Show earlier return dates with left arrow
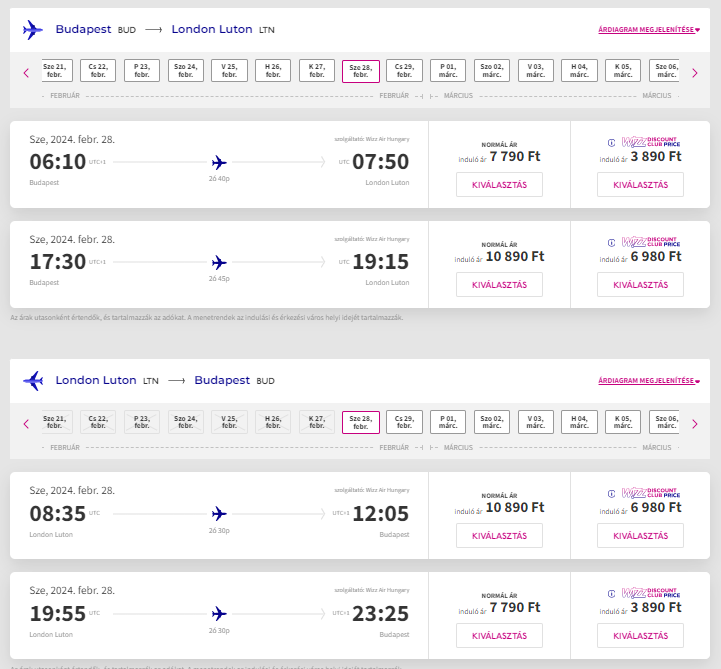 point(26,424)
